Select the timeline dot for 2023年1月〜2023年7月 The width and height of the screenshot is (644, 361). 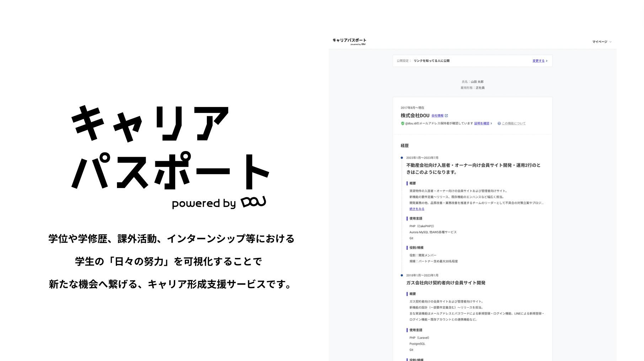(x=402, y=158)
